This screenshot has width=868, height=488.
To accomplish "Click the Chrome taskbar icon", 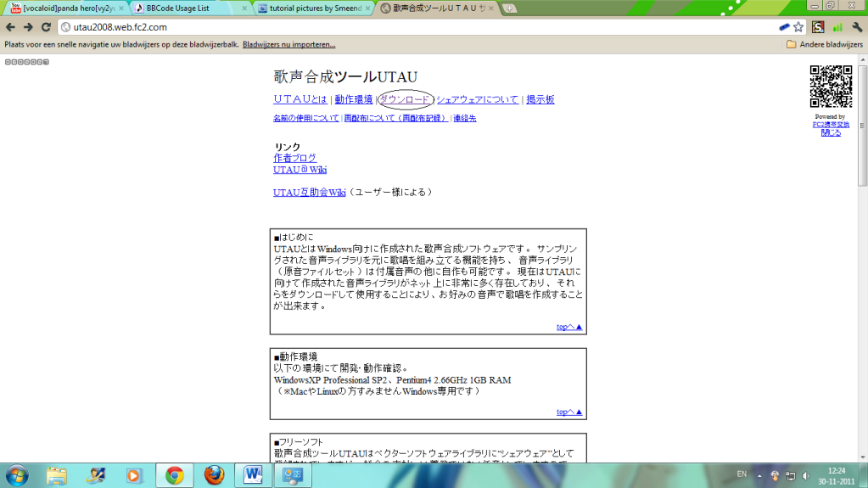I will point(175,475).
